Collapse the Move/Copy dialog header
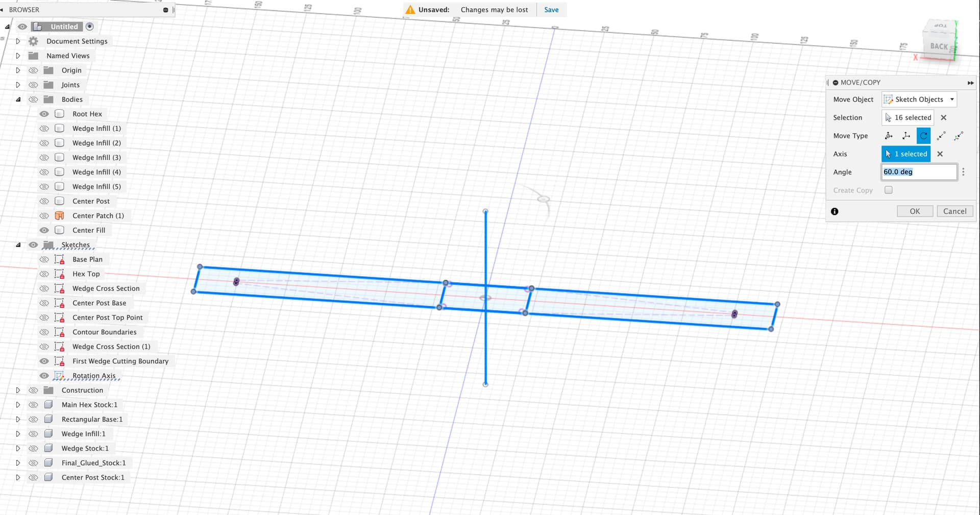This screenshot has width=980, height=515. tap(836, 82)
